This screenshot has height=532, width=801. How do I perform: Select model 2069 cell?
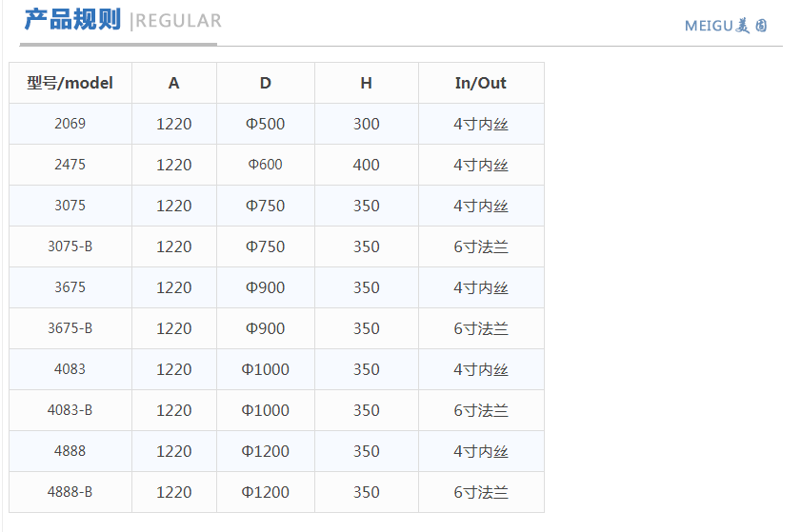click(x=70, y=124)
